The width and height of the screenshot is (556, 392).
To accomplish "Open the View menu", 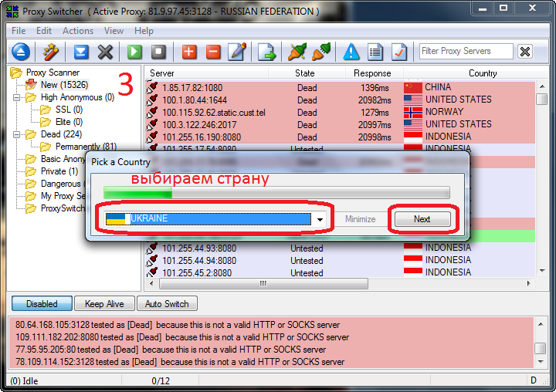I will pyautogui.click(x=114, y=31).
